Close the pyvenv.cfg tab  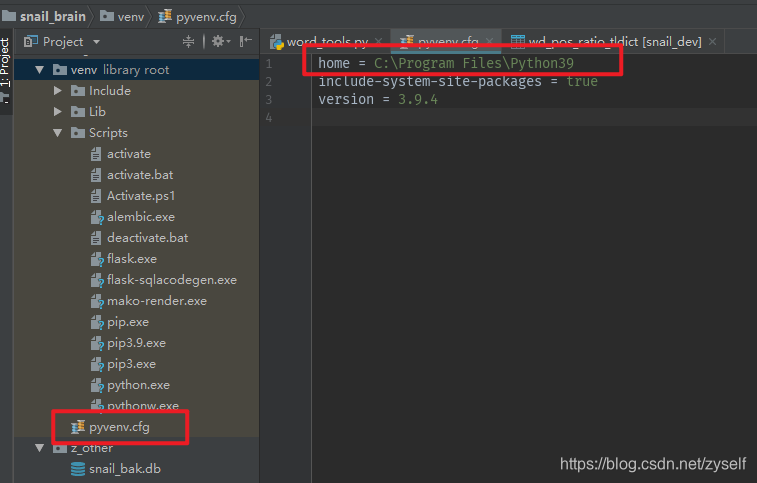click(x=489, y=42)
